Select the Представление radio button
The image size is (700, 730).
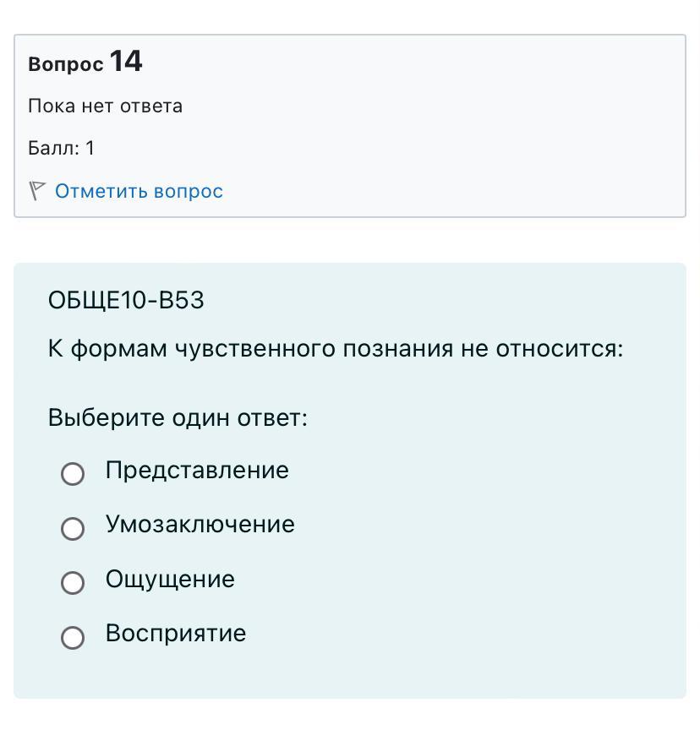(73, 474)
